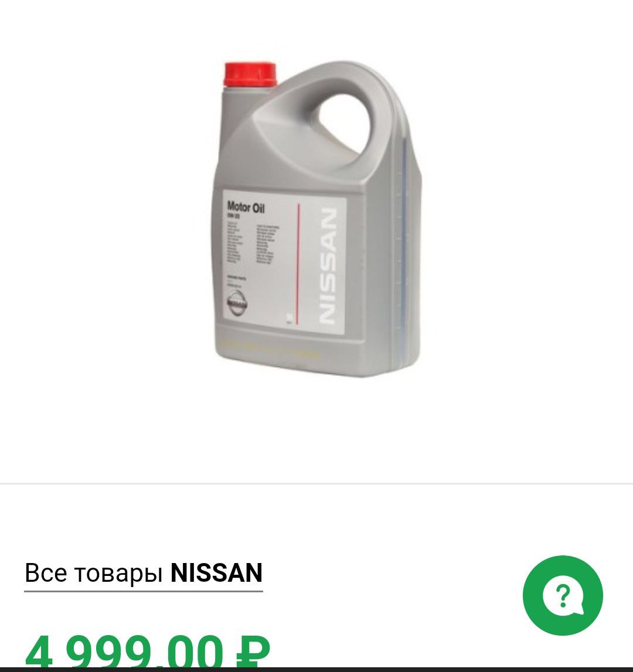
Task: Click the vertical NISSAN text on canister
Action: pos(328,266)
